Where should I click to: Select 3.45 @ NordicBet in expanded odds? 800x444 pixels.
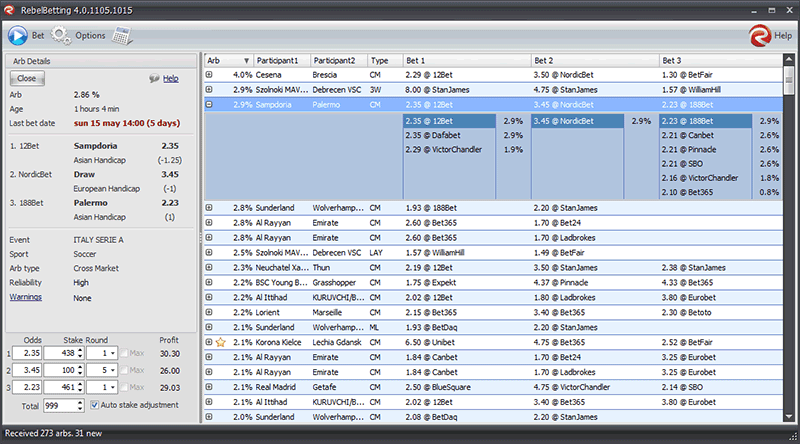coord(578,121)
